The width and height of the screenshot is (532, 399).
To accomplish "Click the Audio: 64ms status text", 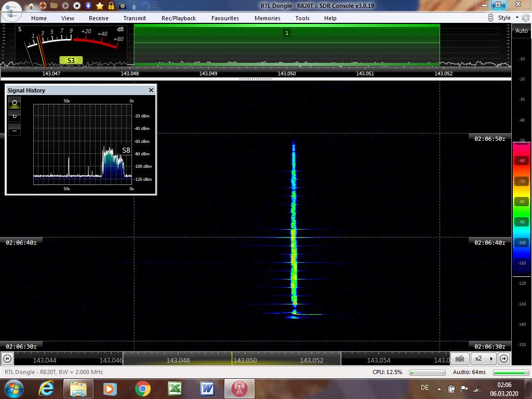I will [469, 372].
